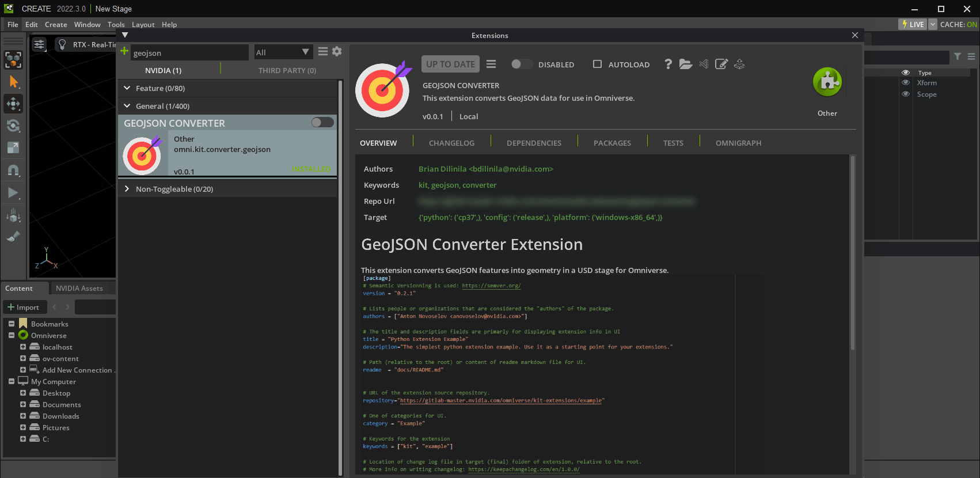Open viewport settings sliders icon
980x478 pixels.
click(39, 44)
